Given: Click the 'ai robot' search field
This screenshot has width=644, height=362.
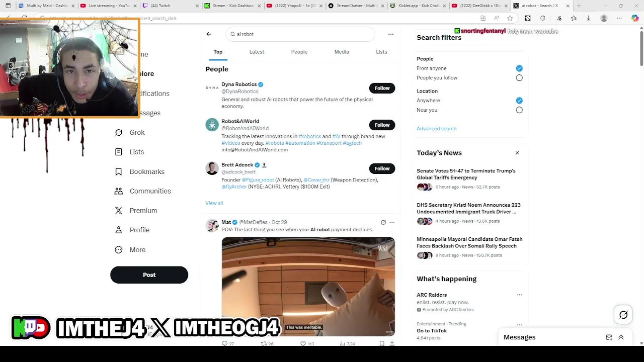Looking at the screenshot, I should tap(300, 34).
